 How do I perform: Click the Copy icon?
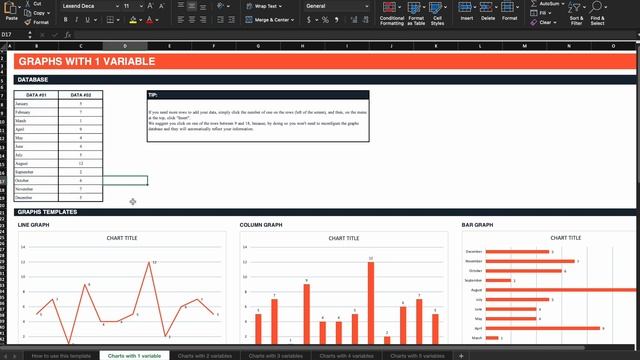[x=27, y=13]
